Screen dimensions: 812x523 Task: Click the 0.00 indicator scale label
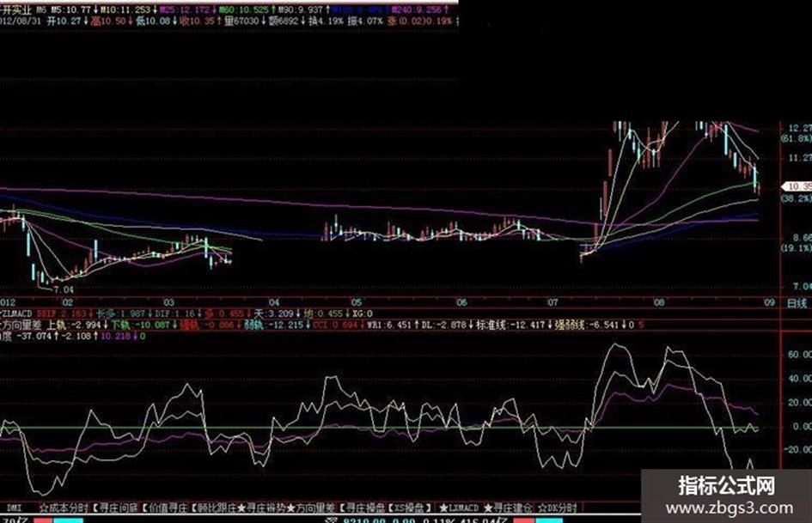tap(802, 426)
